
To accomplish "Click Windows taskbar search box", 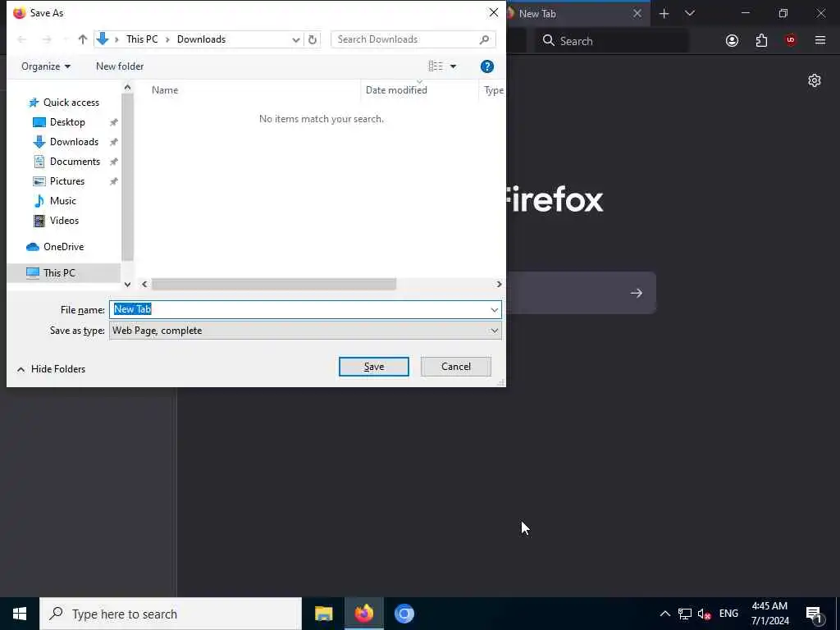I will click(x=171, y=614).
